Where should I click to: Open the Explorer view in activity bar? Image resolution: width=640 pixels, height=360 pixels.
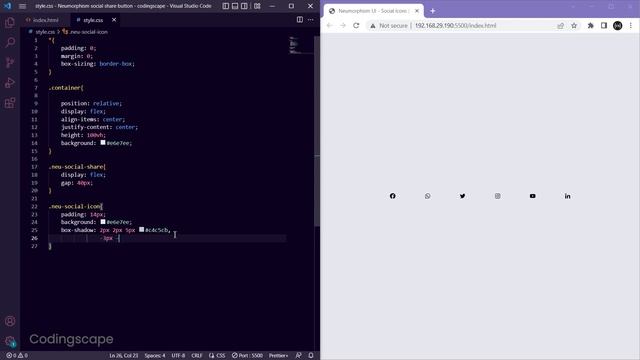pyautogui.click(x=10, y=22)
